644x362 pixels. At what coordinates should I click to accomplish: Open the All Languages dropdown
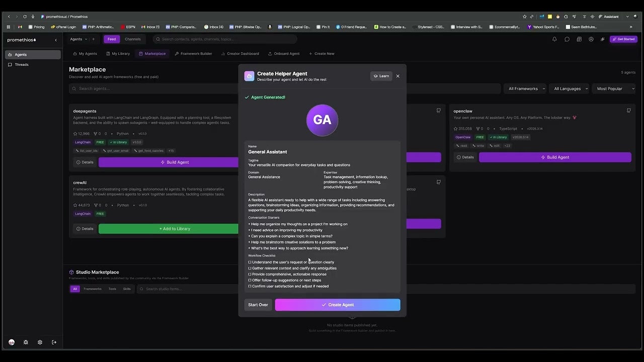pyautogui.click(x=570, y=88)
